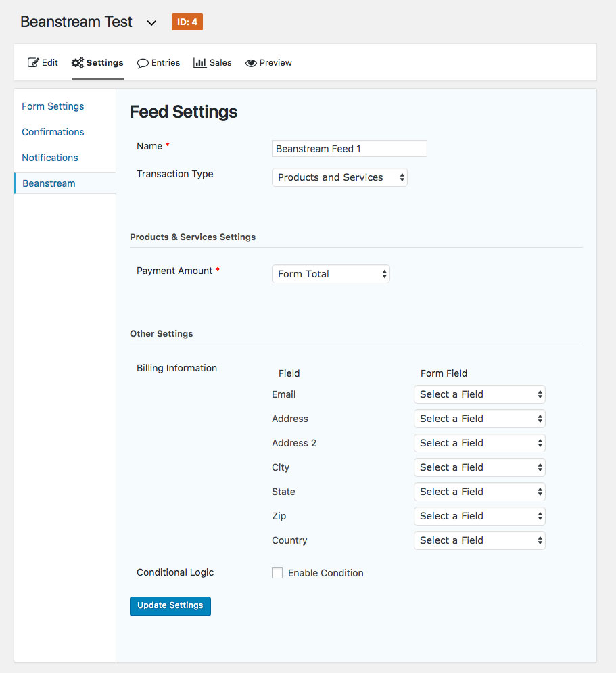The width and height of the screenshot is (616, 673).
Task: Click the feed Name text field
Action: 349,149
